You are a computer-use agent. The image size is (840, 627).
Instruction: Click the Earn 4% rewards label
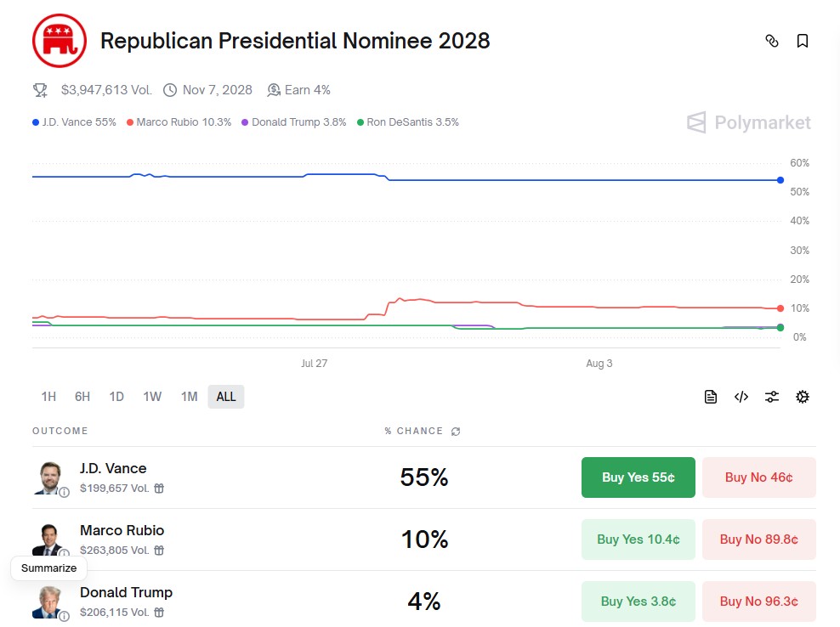(299, 90)
